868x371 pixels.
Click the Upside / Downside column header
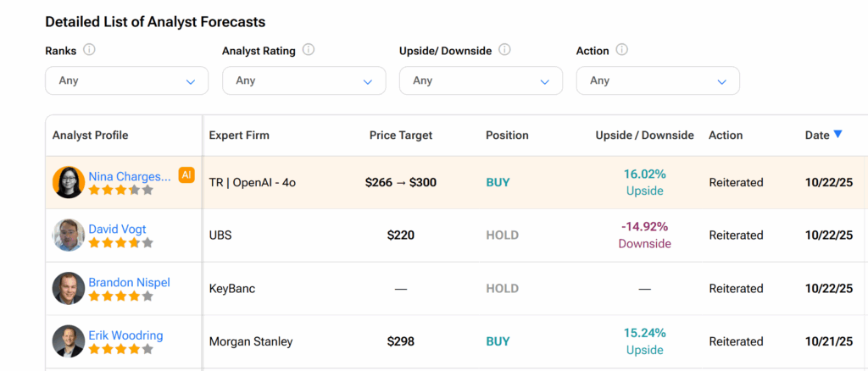[644, 135]
